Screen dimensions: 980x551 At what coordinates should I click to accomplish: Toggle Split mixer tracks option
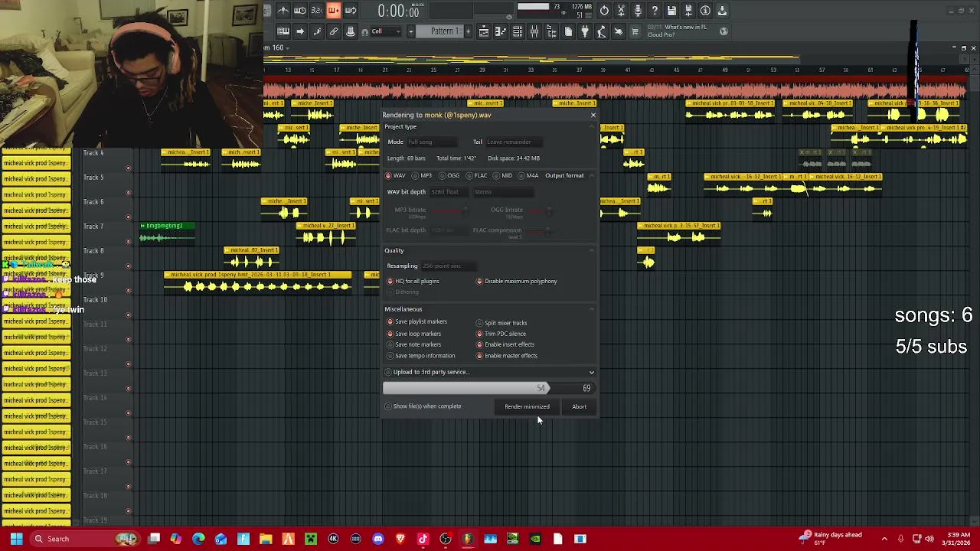coord(502,323)
